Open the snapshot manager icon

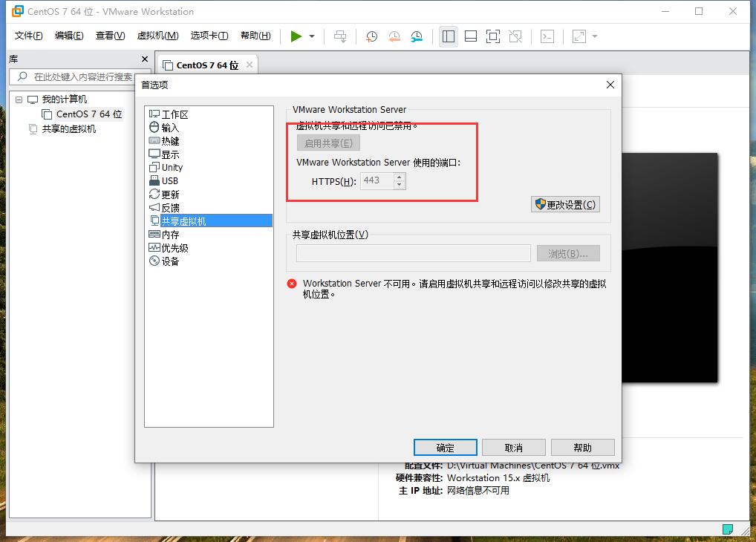[x=417, y=36]
